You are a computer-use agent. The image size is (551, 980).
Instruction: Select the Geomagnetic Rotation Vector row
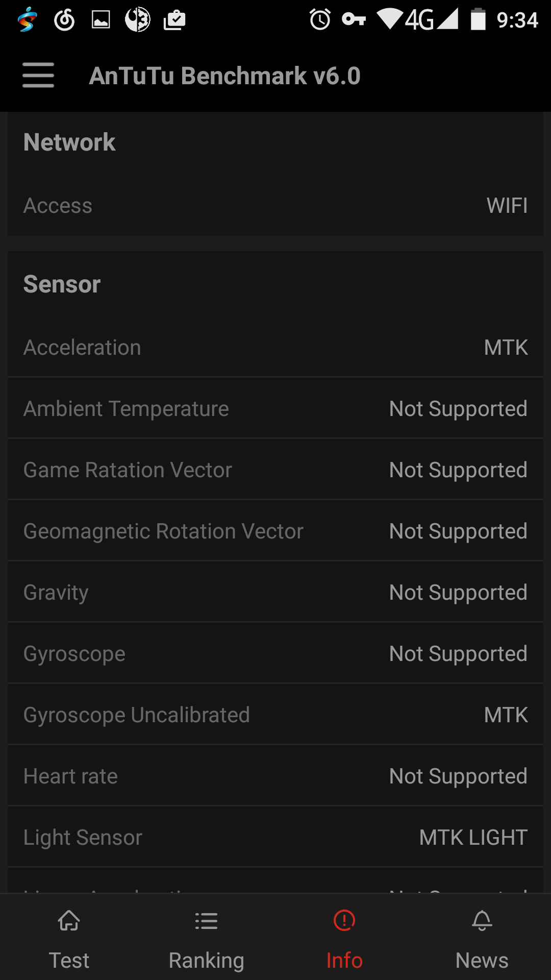[275, 531]
